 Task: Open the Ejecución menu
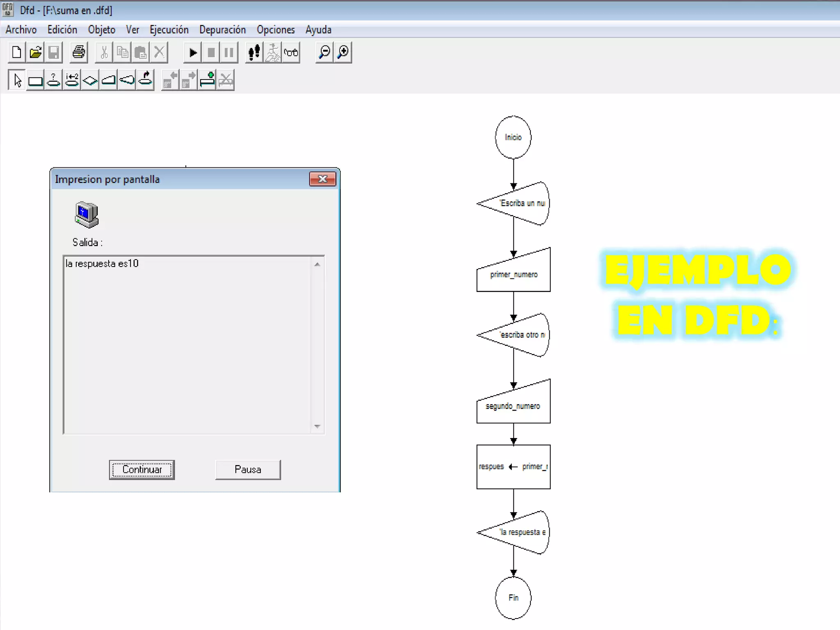(169, 30)
